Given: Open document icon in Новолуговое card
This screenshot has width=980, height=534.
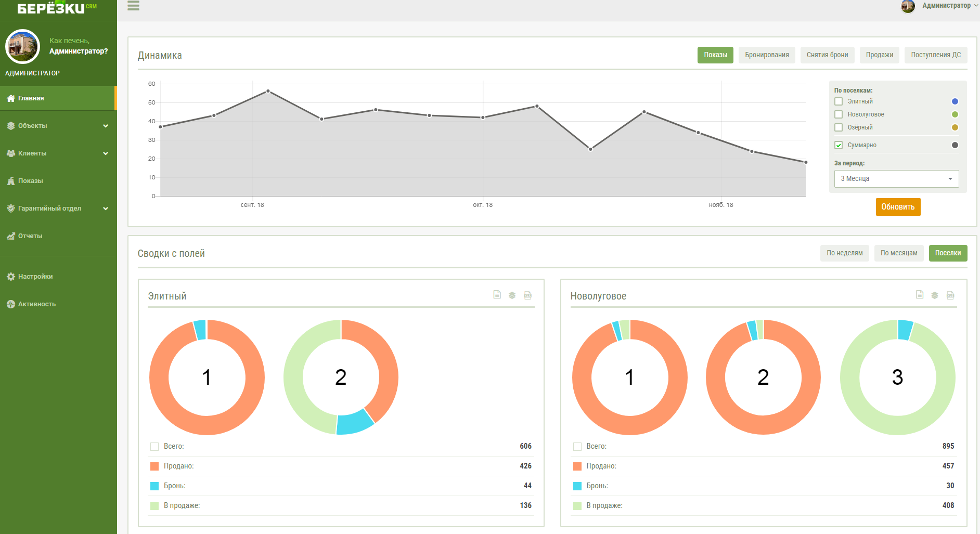Looking at the screenshot, I should pyautogui.click(x=920, y=295).
